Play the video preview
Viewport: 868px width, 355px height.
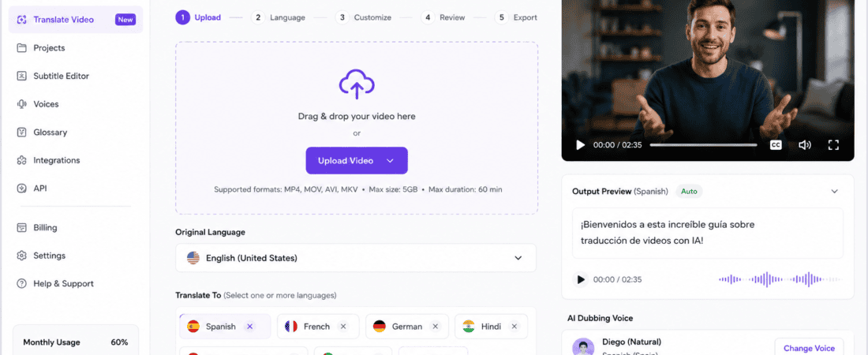(x=580, y=145)
